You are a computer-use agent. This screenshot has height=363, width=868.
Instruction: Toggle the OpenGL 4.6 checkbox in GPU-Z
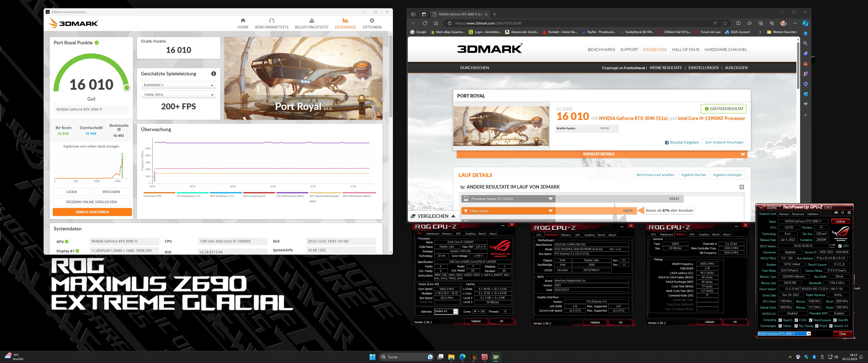(x=831, y=326)
